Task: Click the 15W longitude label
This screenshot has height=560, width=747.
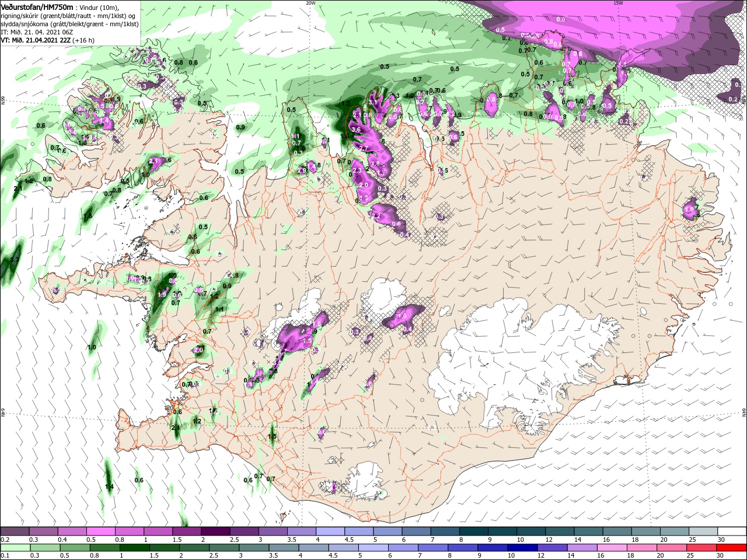Action: [618, 3]
